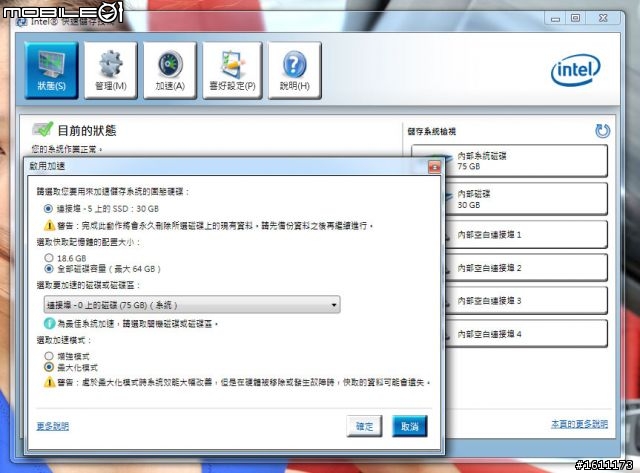This screenshot has width=640, height=473.
Task: Select 最大化模式 maximized mode
Action: [49, 367]
